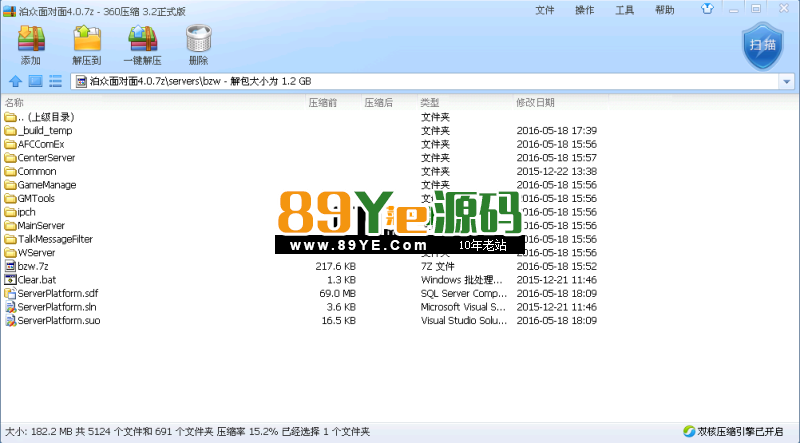Click the 217.6 KB size value

(x=335, y=266)
